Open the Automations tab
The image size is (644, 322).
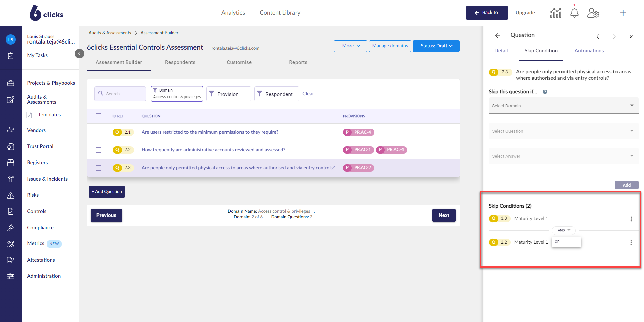[589, 51]
